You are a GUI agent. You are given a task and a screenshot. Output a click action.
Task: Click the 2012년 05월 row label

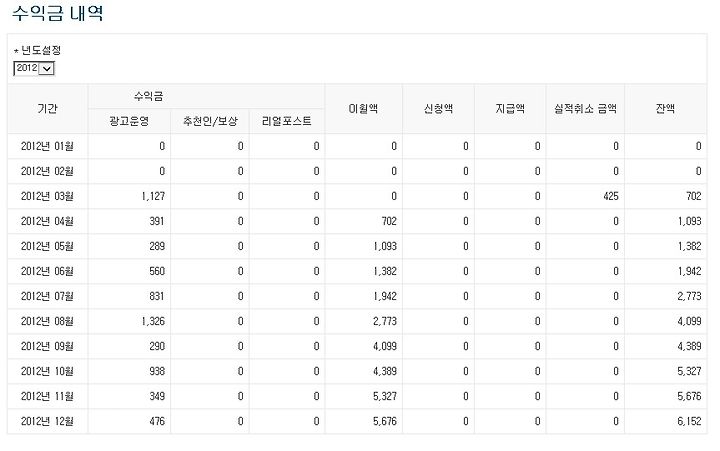pyautogui.click(x=47, y=247)
